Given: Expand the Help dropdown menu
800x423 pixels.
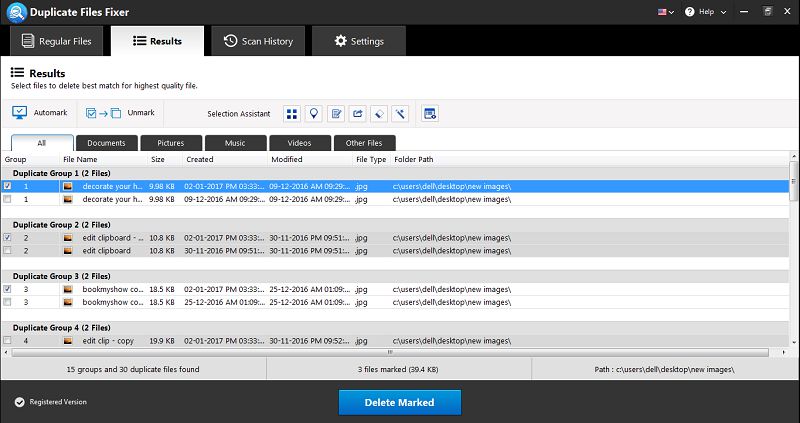Looking at the screenshot, I should pyautogui.click(x=708, y=12).
